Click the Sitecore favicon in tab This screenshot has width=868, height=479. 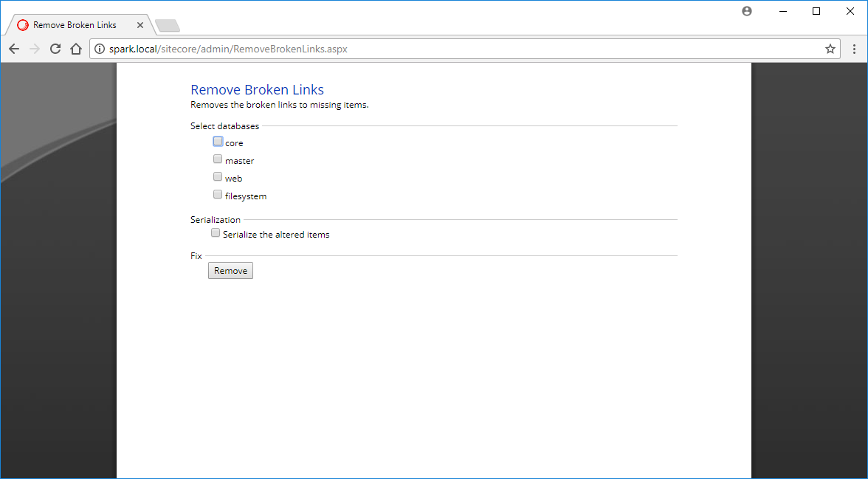coord(23,25)
